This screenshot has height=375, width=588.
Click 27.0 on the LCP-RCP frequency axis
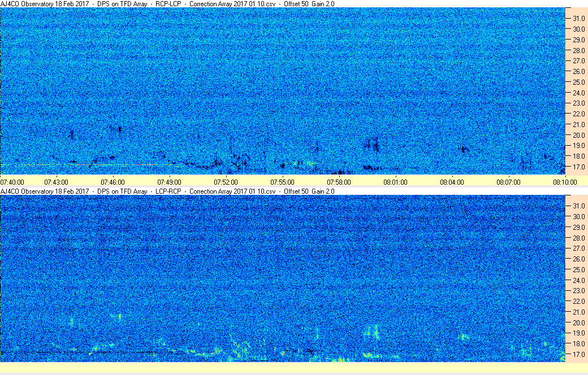[578, 248]
